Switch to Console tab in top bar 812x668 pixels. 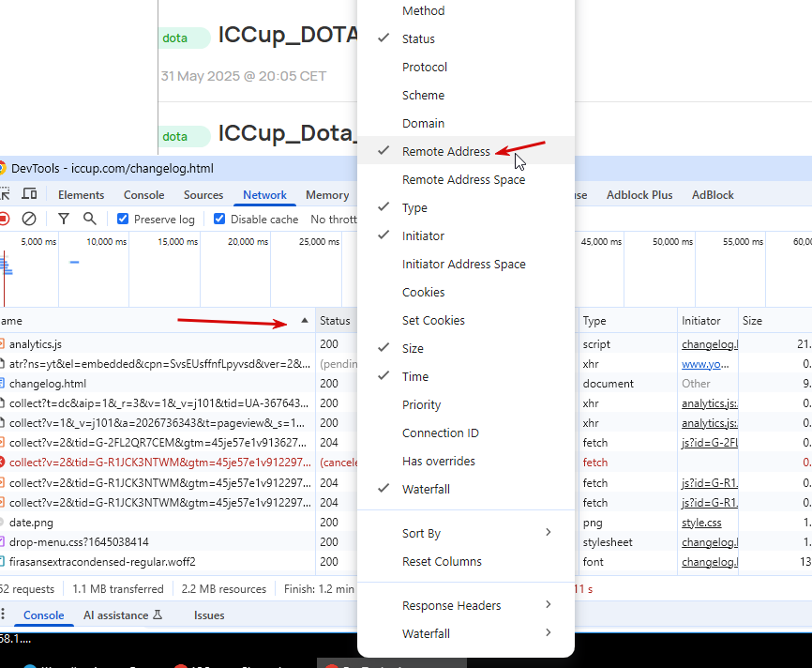tap(144, 195)
